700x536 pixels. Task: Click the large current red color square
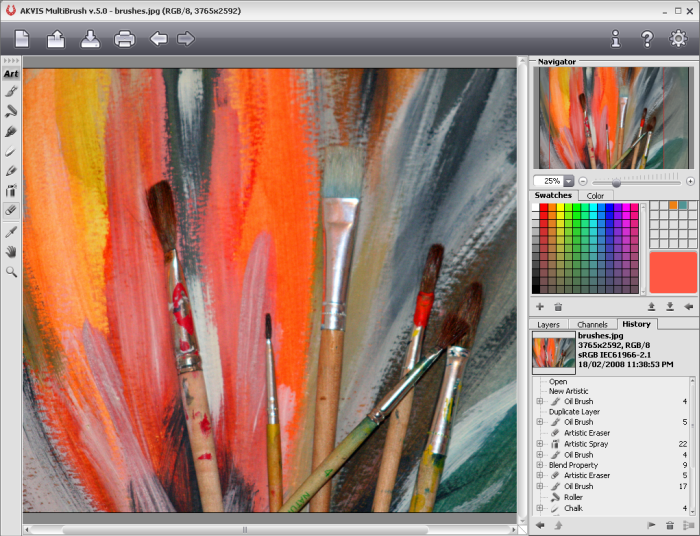tap(673, 273)
